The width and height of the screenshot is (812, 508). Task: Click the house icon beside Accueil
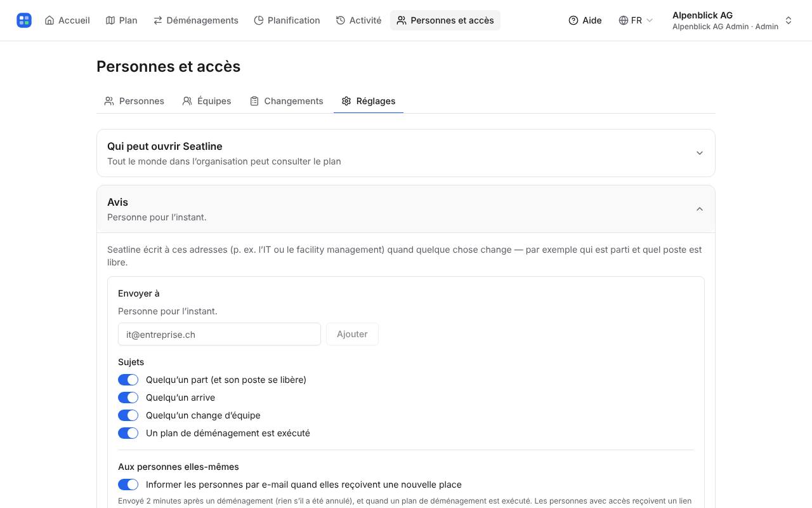(x=49, y=20)
